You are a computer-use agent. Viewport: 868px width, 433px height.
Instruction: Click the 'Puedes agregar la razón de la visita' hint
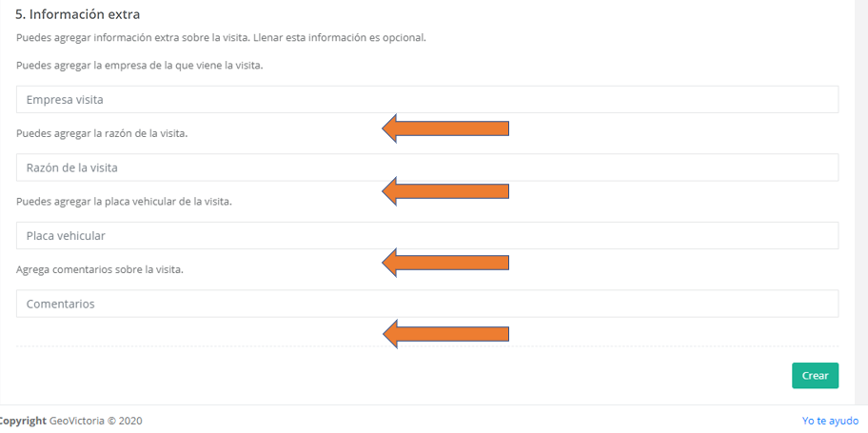pyautogui.click(x=102, y=133)
